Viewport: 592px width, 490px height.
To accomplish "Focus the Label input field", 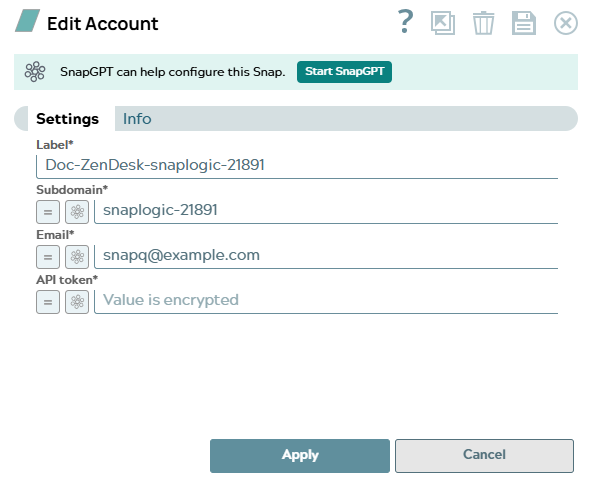I will [297, 166].
